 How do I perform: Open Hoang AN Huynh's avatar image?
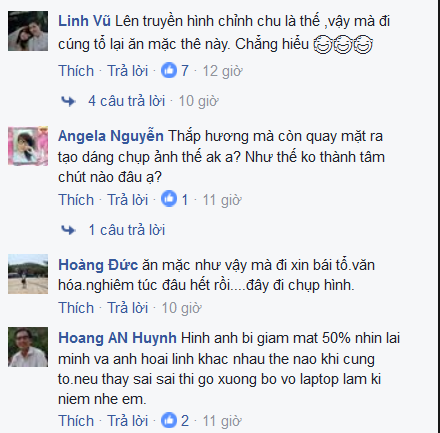click(28, 347)
